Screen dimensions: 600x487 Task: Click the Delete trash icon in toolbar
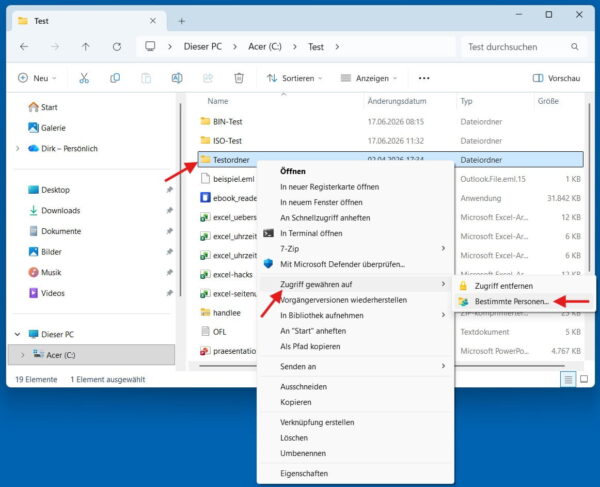tap(239, 78)
